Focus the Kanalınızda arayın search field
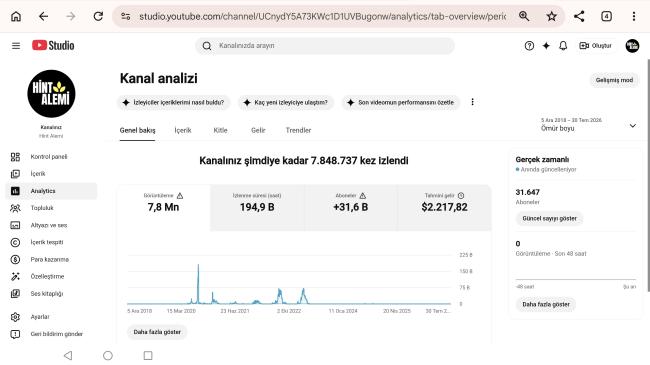 (x=325, y=46)
